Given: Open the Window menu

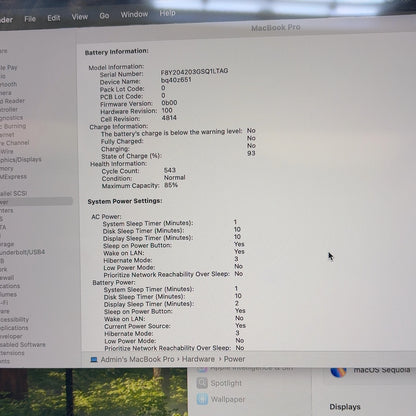Looking at the screenshot, I should (x=134, y=14).
